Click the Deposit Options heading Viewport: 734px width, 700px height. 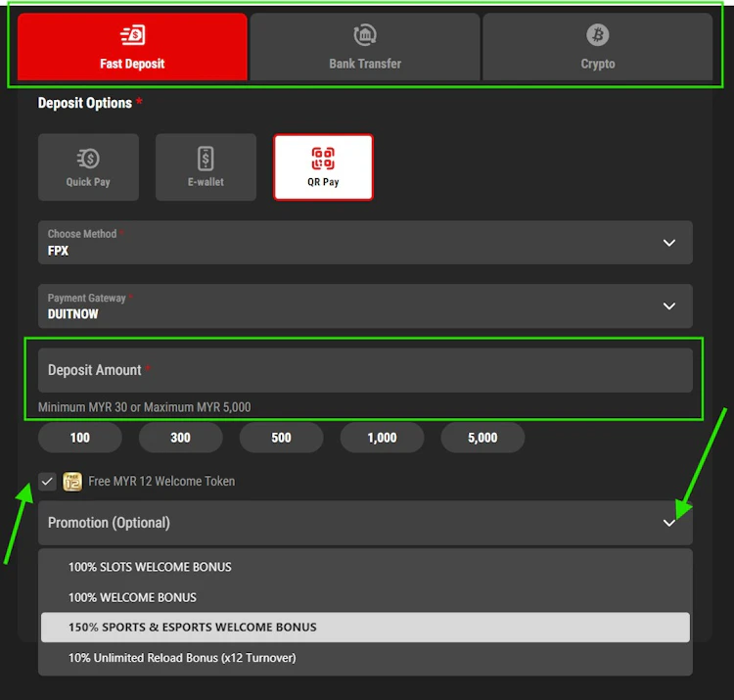85,103
